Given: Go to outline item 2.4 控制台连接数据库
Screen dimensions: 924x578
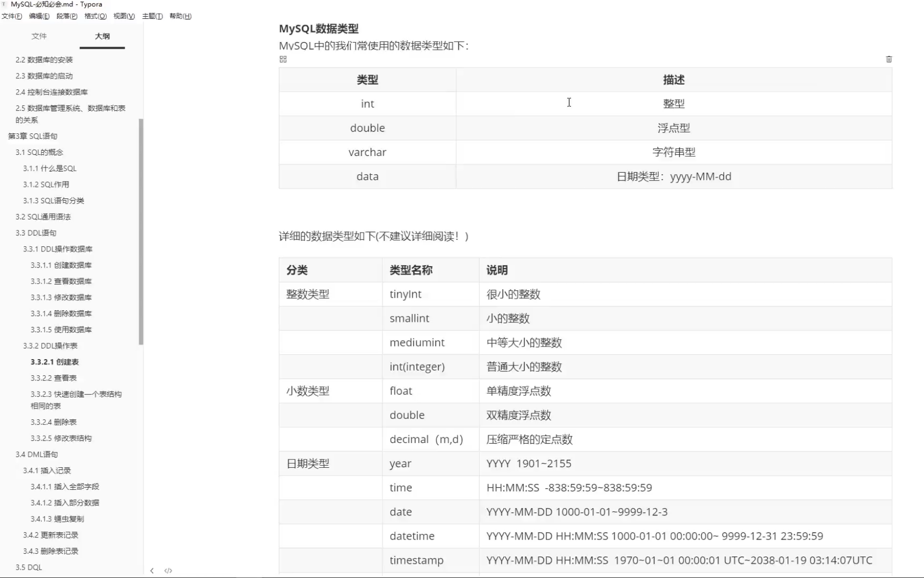Looking at the screenshot, I should [51, 92].
